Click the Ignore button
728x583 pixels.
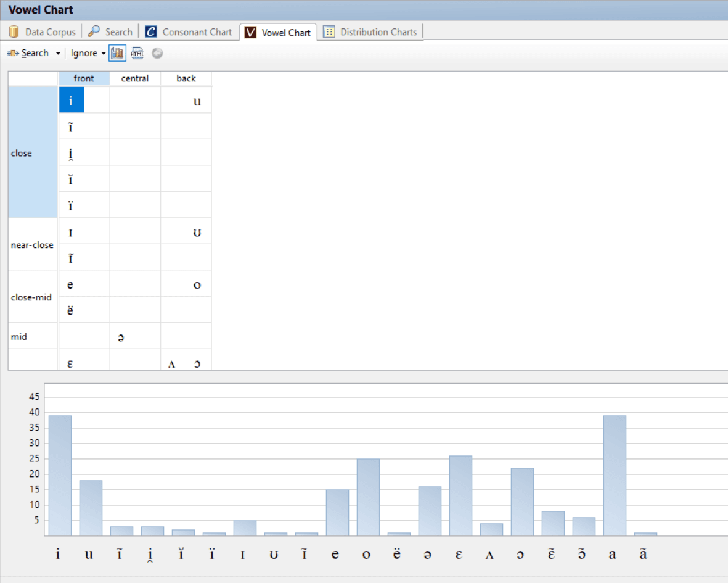coord(84,53)
